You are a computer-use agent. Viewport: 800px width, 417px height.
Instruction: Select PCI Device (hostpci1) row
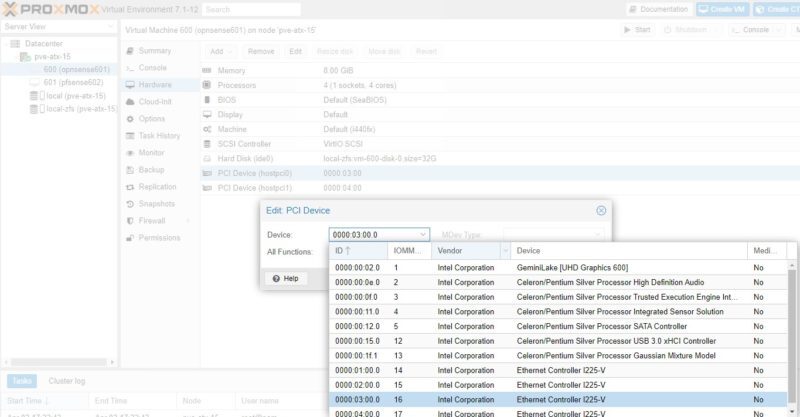coord(500,188)
